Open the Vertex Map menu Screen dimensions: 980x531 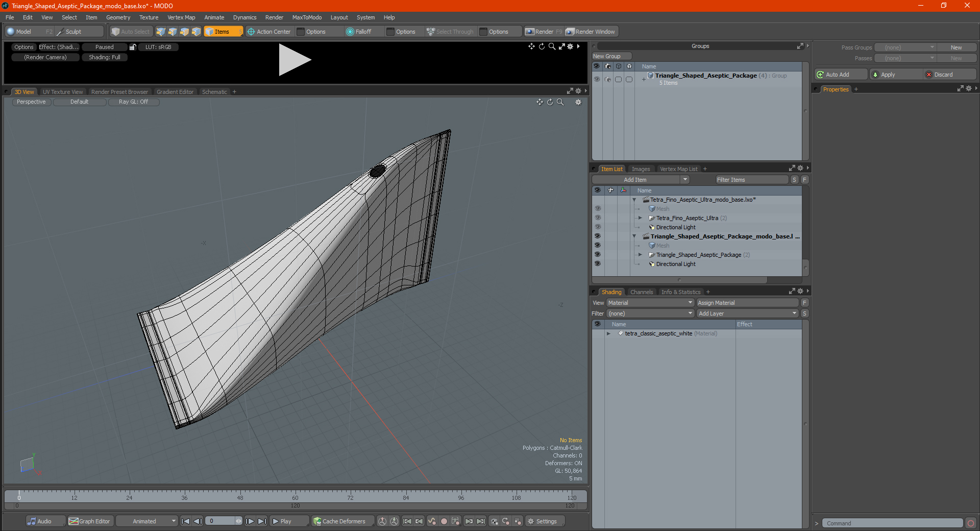click(181, 17)
